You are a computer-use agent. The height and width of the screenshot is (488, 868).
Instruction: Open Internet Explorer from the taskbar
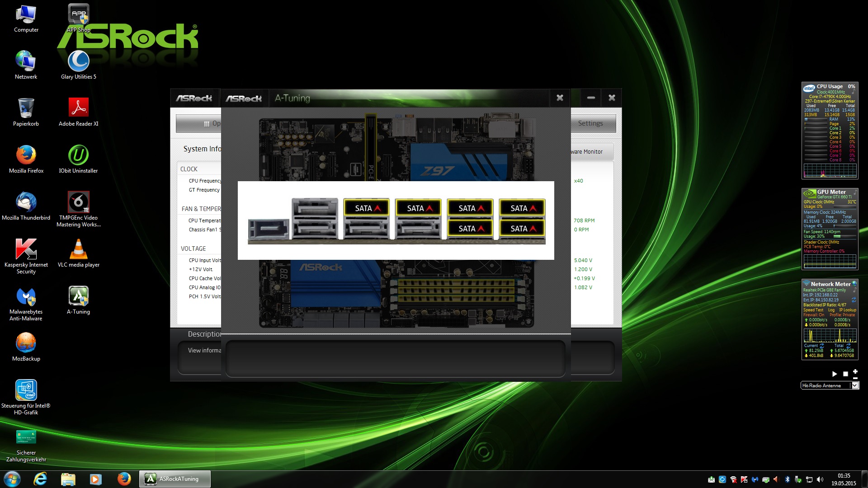click(x=40, y=479)
